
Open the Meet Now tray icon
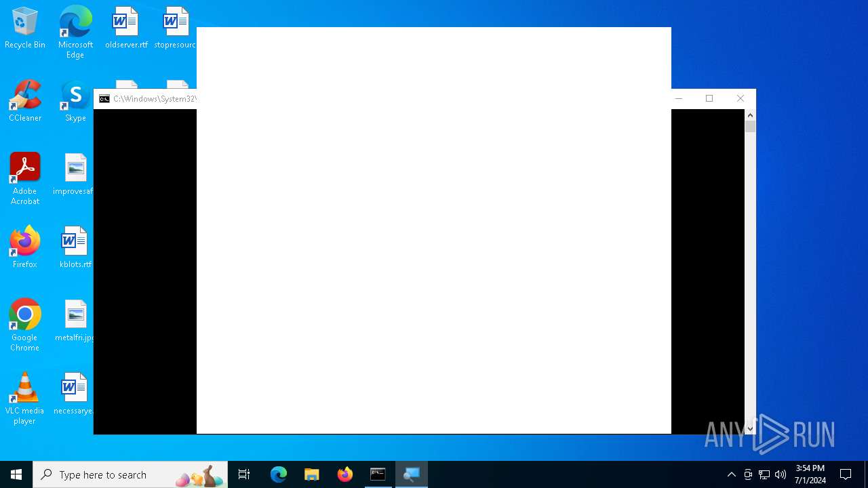tap(748, 474)
